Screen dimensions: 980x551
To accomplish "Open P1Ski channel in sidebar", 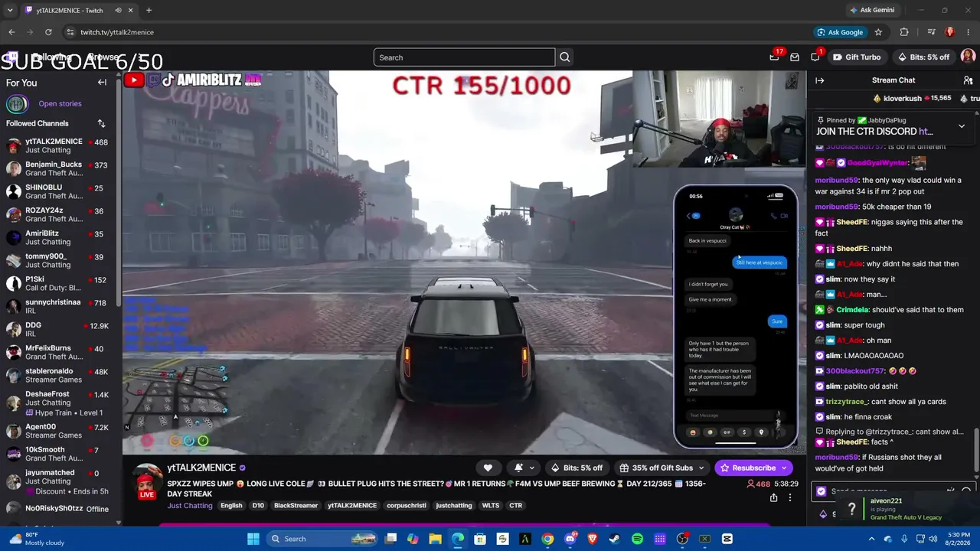I will 60,284.
